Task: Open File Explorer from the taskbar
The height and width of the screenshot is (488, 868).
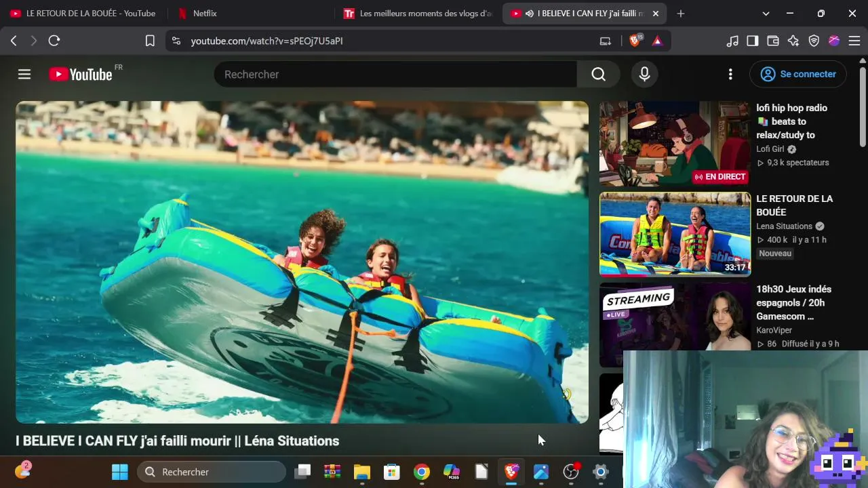Action: click(x=362, y=472)
